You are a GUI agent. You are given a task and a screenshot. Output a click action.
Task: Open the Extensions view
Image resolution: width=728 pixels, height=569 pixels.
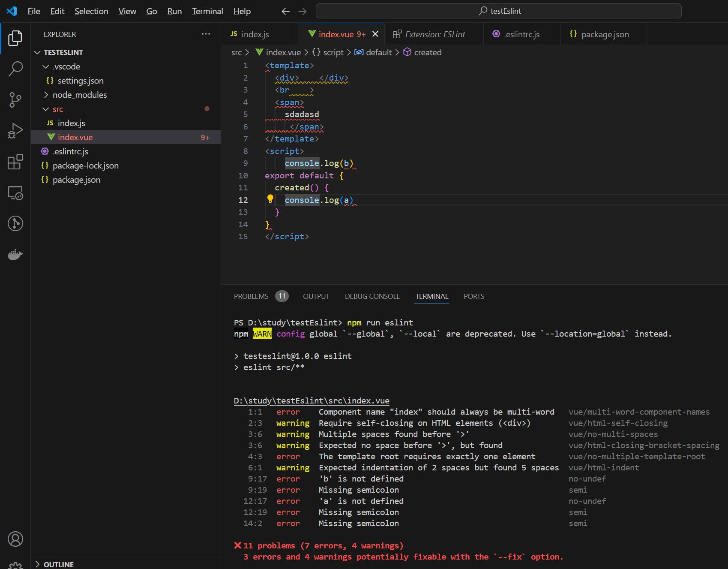point(15,162)
